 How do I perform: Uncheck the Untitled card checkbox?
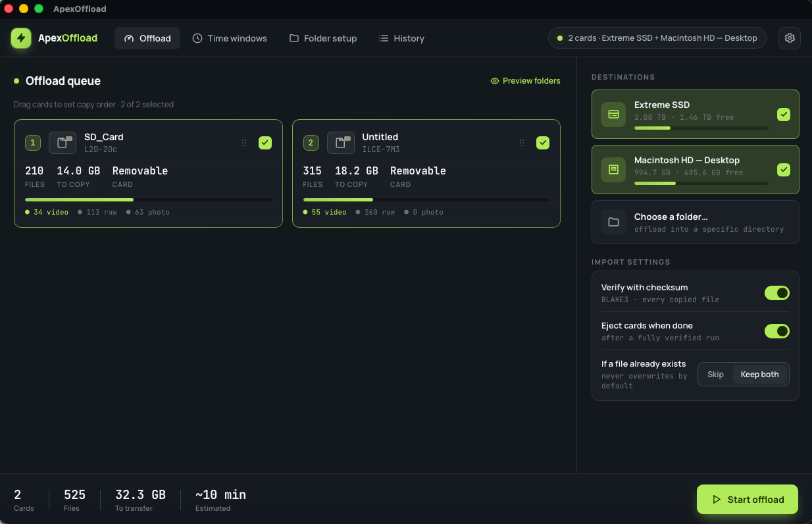(543, 143)
